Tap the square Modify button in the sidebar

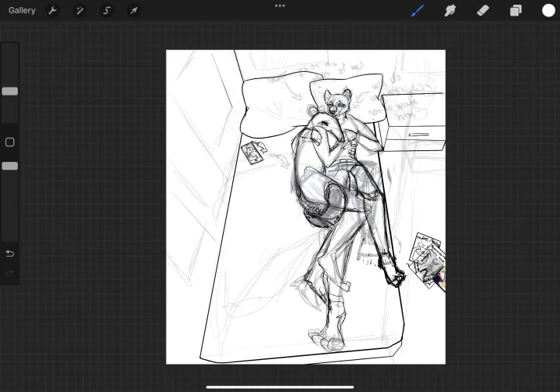(10, 142)
